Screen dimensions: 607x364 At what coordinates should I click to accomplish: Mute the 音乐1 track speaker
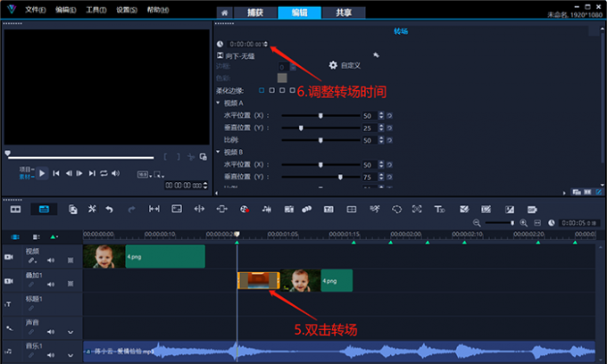tap(50, 355)
